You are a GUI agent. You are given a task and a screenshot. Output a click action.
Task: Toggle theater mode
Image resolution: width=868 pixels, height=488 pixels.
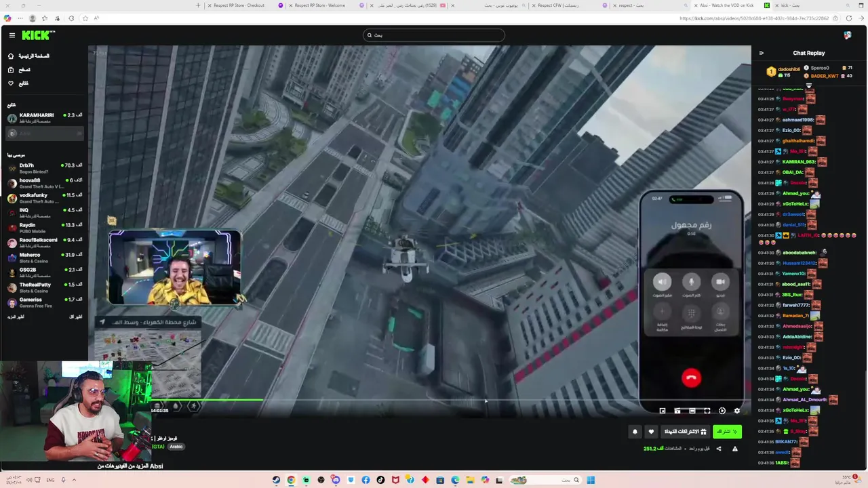point(692,411)
